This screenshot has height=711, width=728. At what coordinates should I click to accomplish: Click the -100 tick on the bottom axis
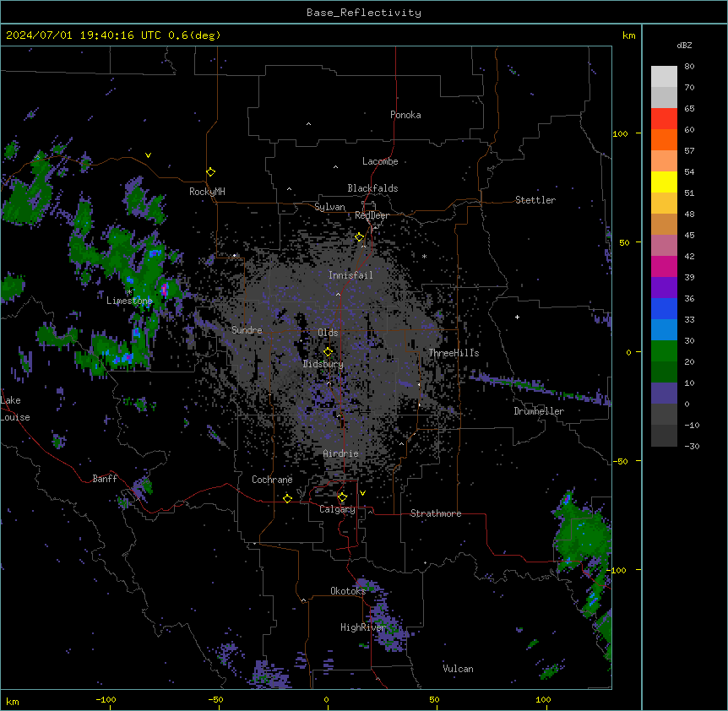(x=106, y=699)
